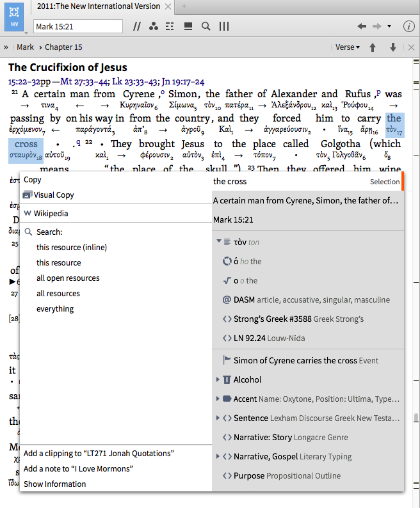Toggle the interlinear display icon
Image resolution: width=420 pixels, height=508 pixels.
170,26
